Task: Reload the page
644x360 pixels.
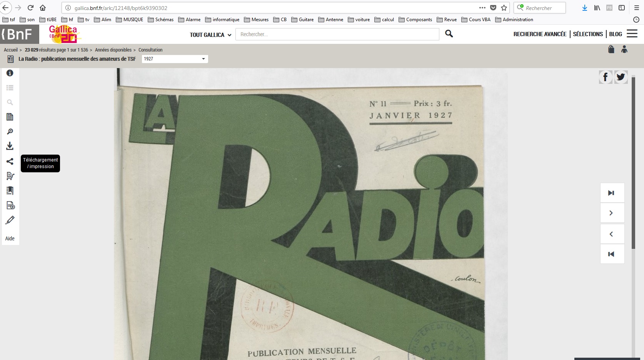Action: pyautogui.click(x=30, y=8)
